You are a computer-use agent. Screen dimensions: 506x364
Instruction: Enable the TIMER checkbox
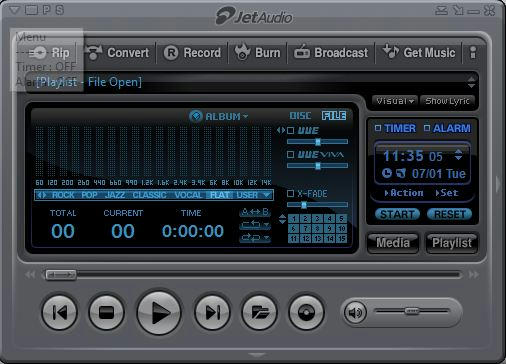[378, 128]
